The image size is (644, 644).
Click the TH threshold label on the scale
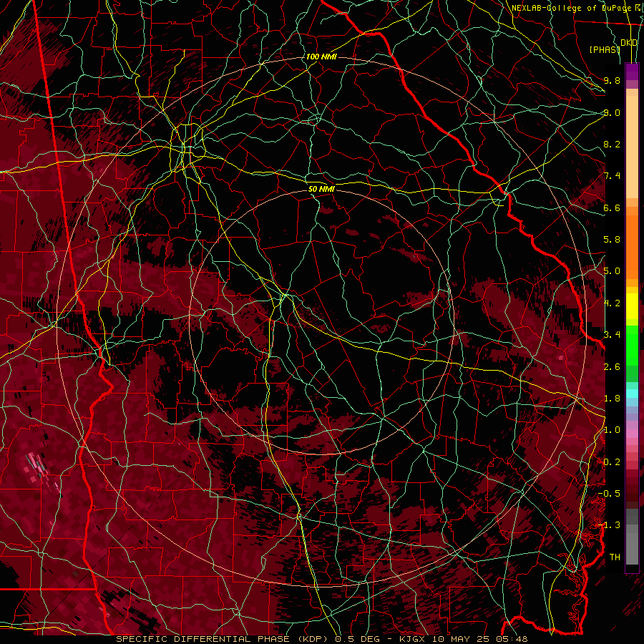coord(615,557)
